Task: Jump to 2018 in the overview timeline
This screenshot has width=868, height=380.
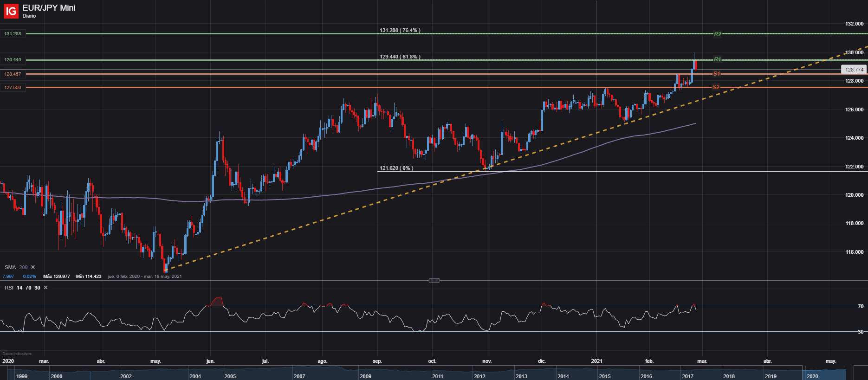Action: click(x=729, y=376)
